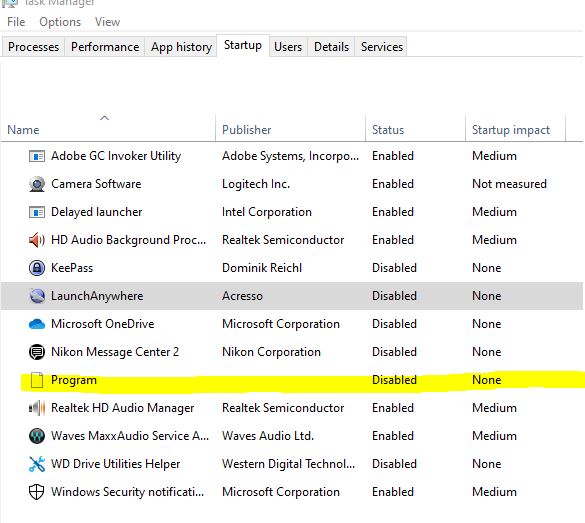The height and width of the screenshot is (523, 585).
Task: Click the HD Audio Background speaker icon
Action: (x=37, y=240)
